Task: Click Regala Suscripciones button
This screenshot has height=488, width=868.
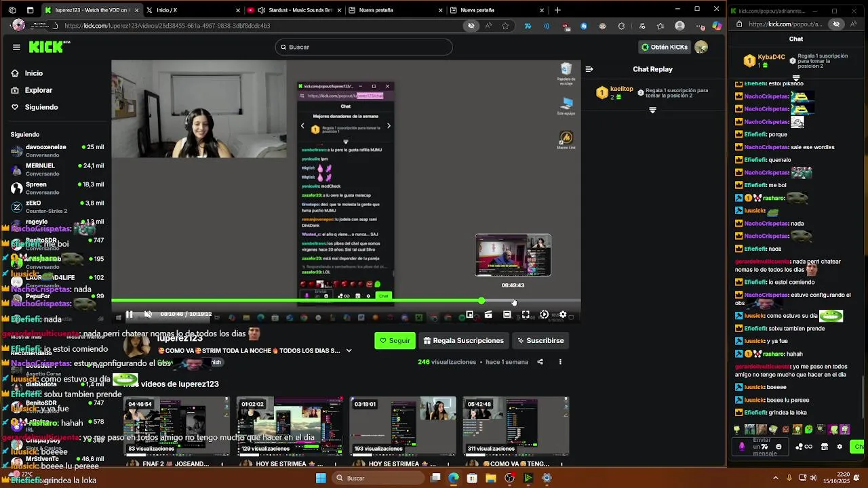Action: [x=464, y=341]
